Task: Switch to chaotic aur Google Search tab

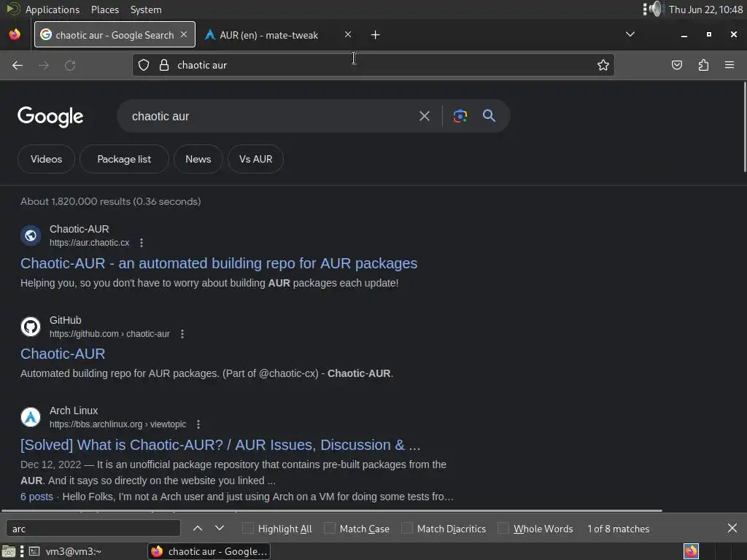Action: (x=115, y=35)
